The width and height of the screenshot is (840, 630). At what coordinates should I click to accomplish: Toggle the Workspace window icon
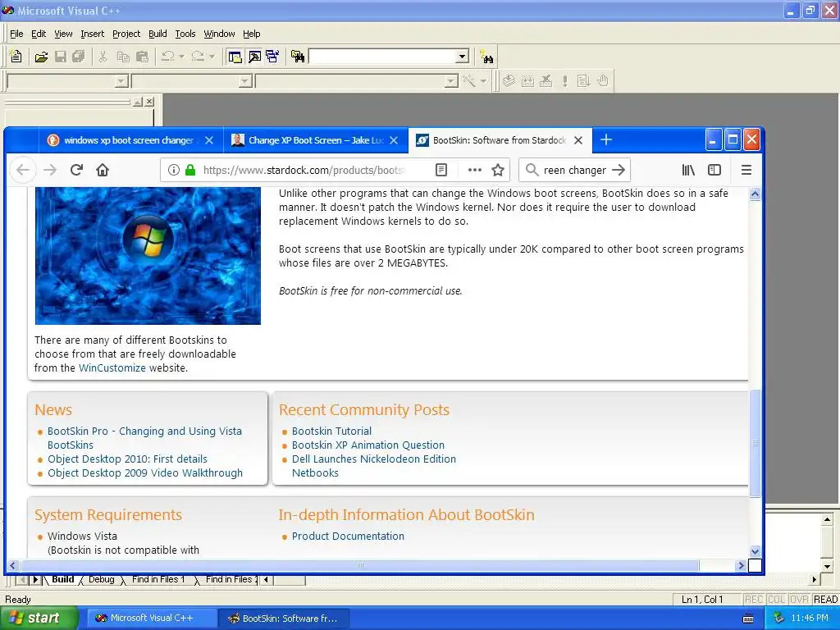click(235, 57)
